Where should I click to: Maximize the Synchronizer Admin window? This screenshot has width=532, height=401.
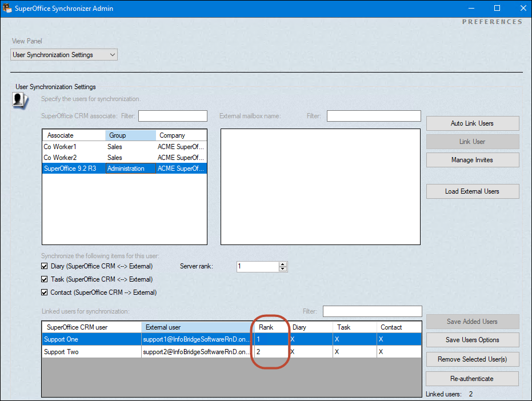click(497, 8)
